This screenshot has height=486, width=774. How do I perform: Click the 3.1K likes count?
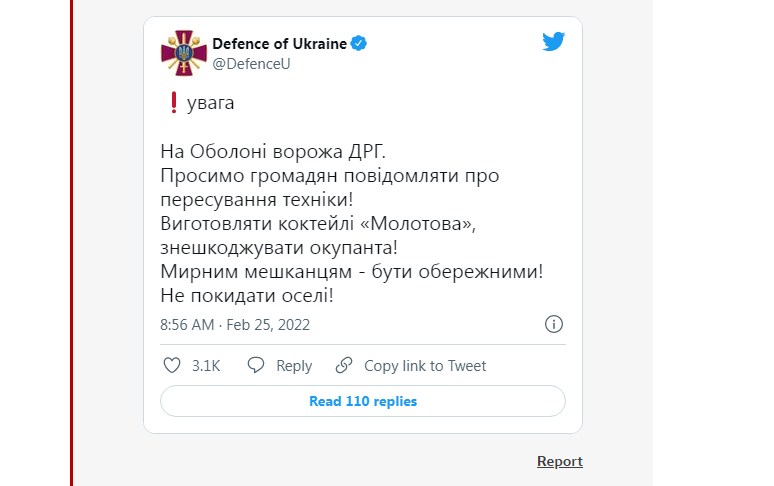click(206, 366)
